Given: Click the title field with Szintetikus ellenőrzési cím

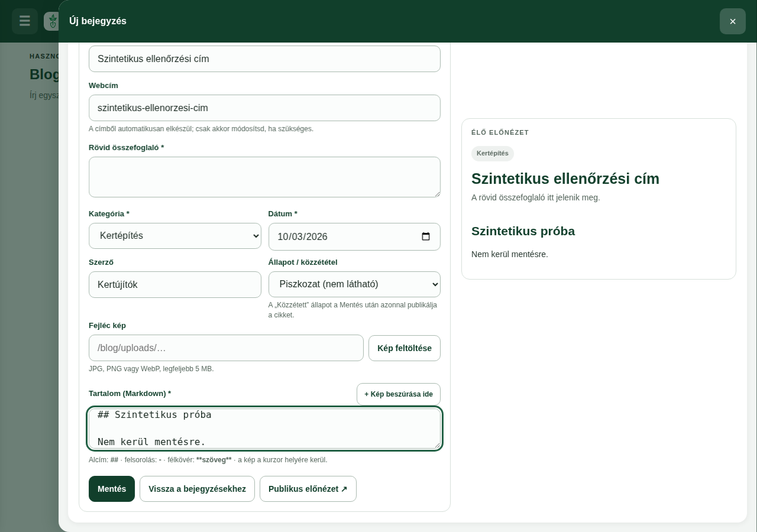Looking at the screenshot, I should pos(264,59).
